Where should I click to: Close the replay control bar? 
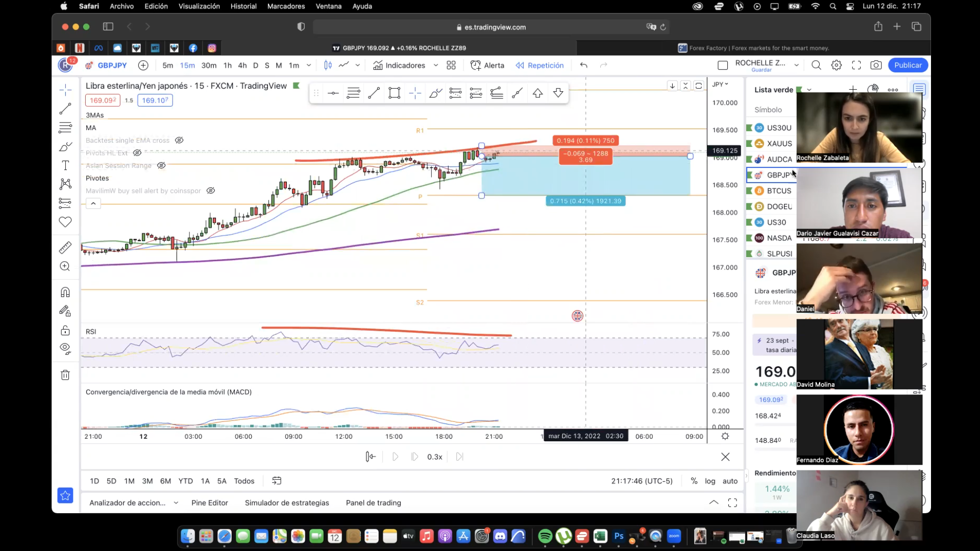coord(725,457)
